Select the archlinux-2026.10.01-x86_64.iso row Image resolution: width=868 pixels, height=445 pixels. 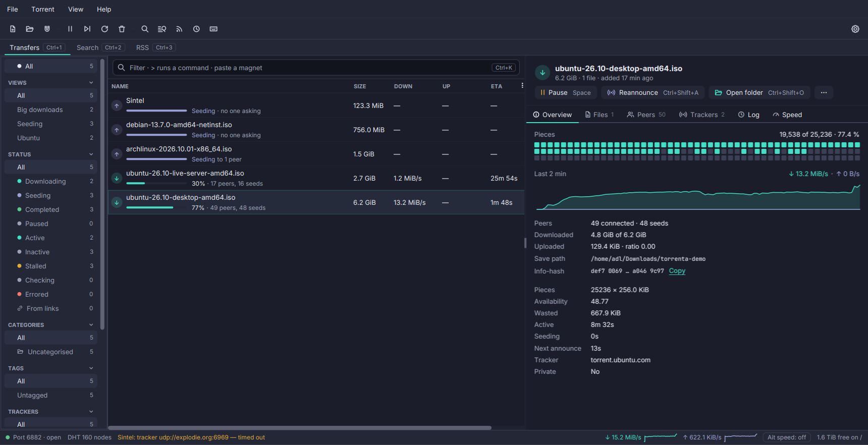[x=316, y=154]
